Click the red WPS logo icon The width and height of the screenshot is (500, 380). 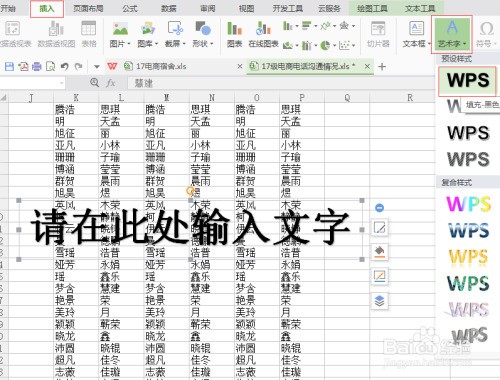click(112, 66)
